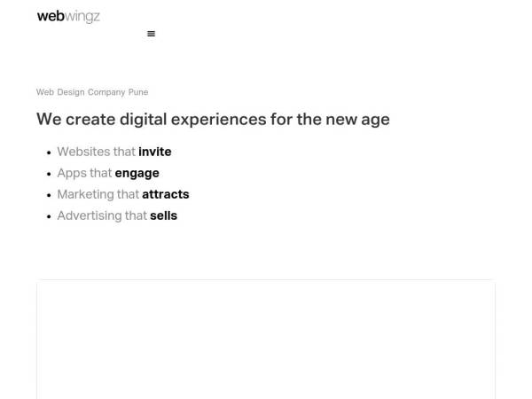Image resolution: width=532 pixels, height=399 pixels.
Task: Click the webwingz logo
Action: 68,16
